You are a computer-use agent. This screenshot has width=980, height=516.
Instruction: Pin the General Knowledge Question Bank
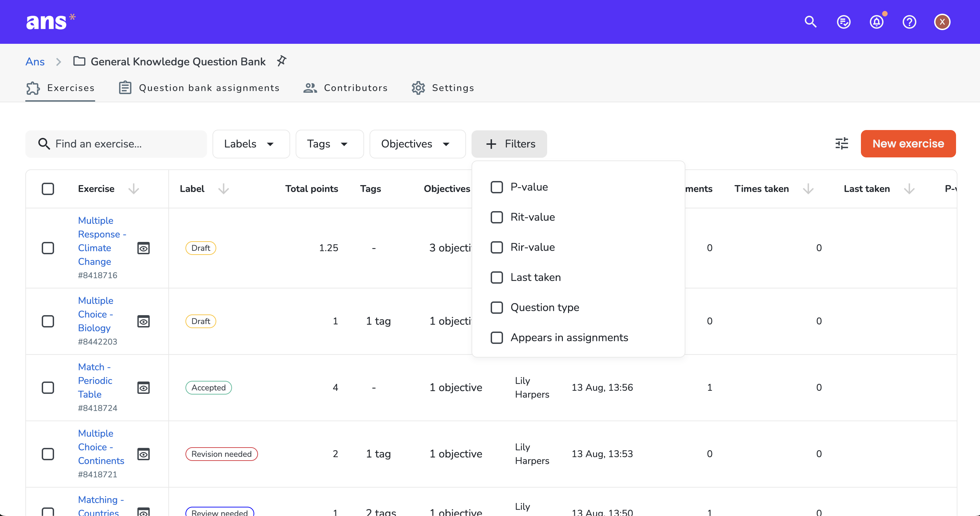click(x=282, y=61)
